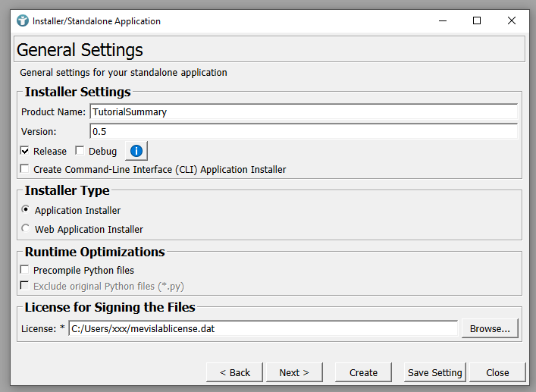Click the Product Name text field
The image size is (536, 392).
pos(303,111)
